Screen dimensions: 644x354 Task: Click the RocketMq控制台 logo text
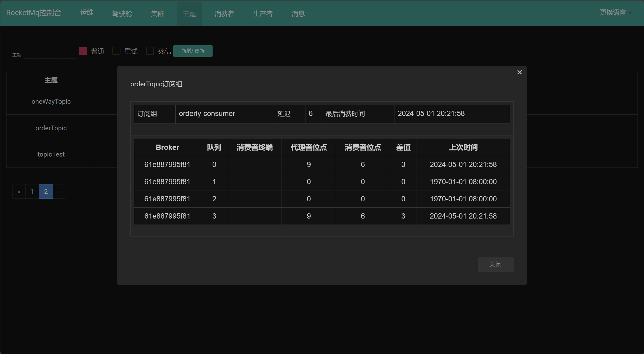[33, 13]
